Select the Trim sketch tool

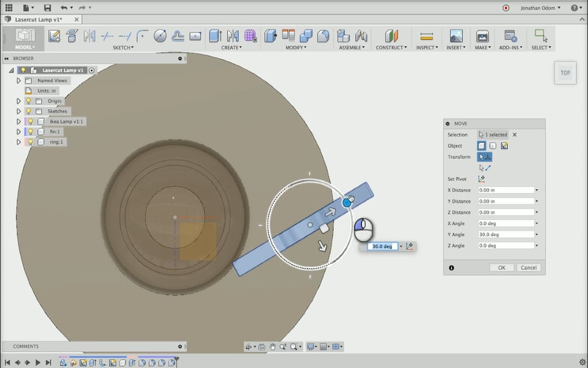107,36
